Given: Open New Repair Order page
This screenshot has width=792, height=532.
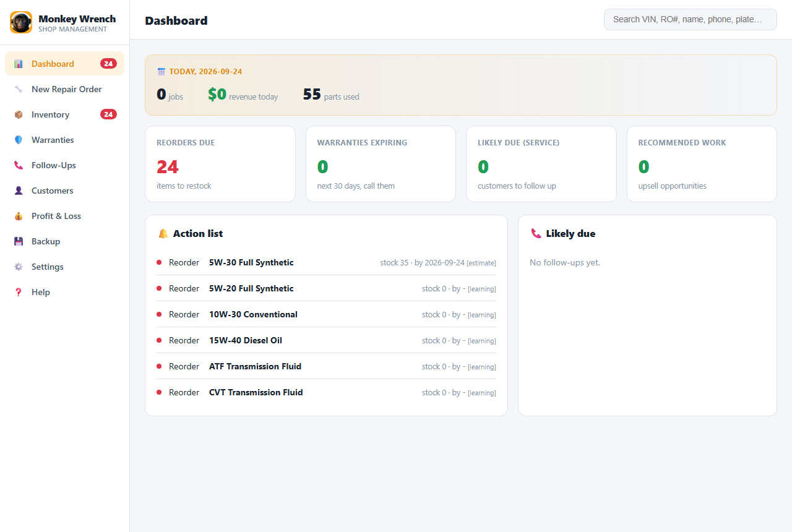Looking at the screenshot, I should tap(64, 89).
